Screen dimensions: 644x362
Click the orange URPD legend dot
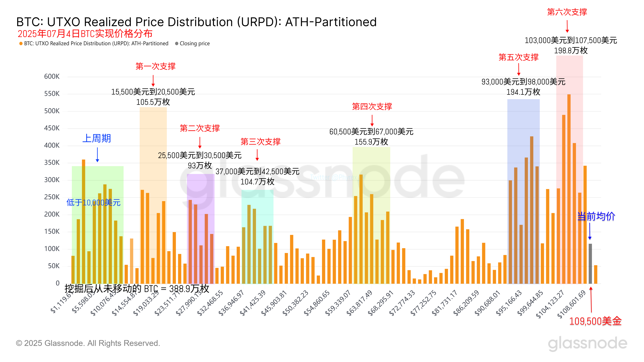pos(21,43)
